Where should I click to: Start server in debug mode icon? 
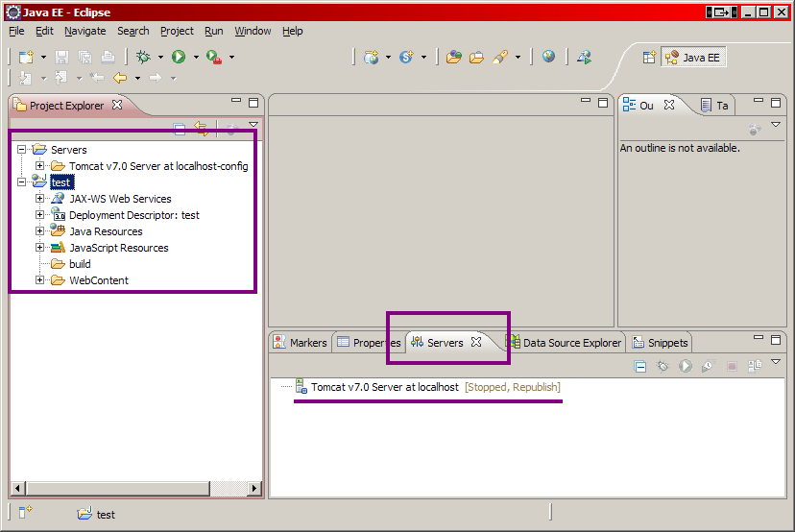[x=662, y=366]
